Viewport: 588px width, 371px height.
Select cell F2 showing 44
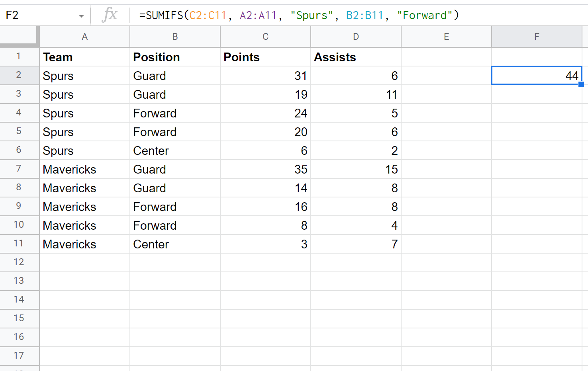tap(536, 76)
